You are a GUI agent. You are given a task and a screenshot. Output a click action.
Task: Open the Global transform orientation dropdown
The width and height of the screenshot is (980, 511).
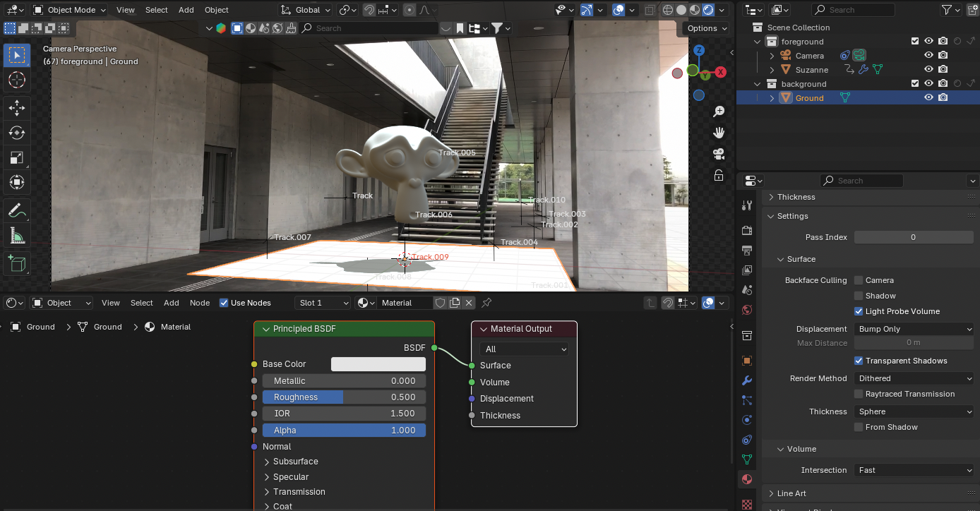pyautogui.click(x=305, y=10)
